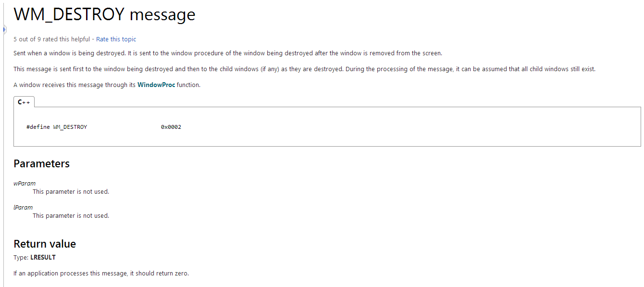Click the 0x0002 value in code

[x=171, y=127]
